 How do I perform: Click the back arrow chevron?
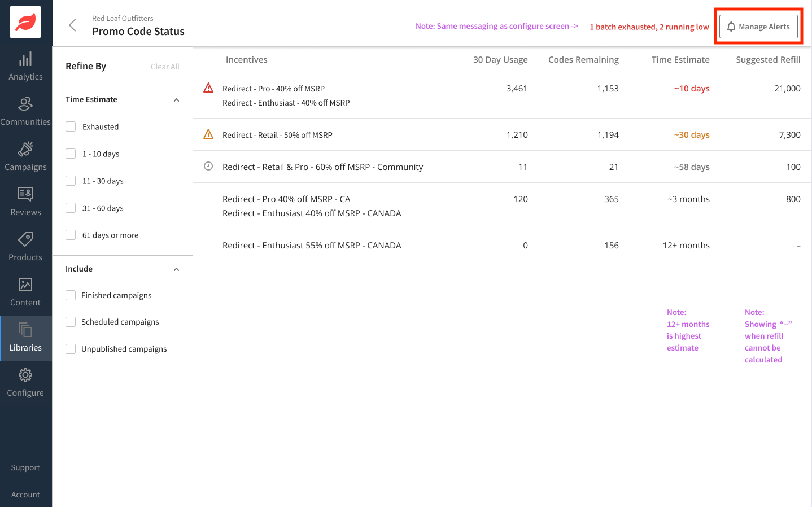(x=72, y=25)
